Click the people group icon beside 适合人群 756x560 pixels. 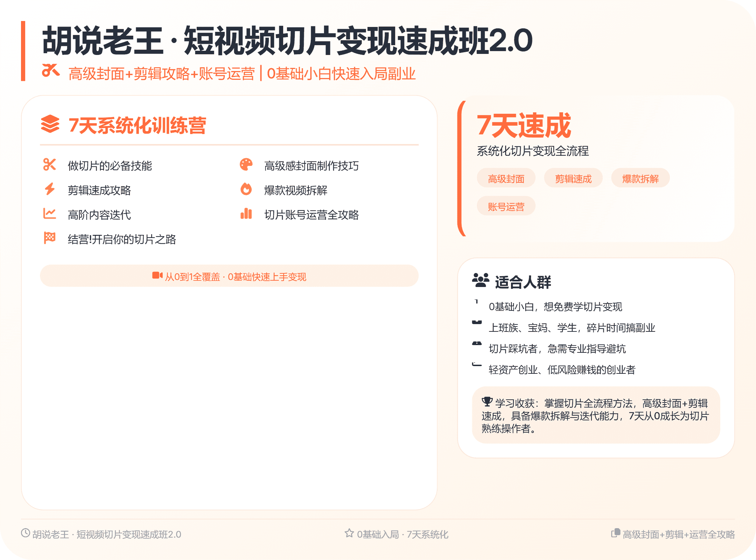[481, 280]
